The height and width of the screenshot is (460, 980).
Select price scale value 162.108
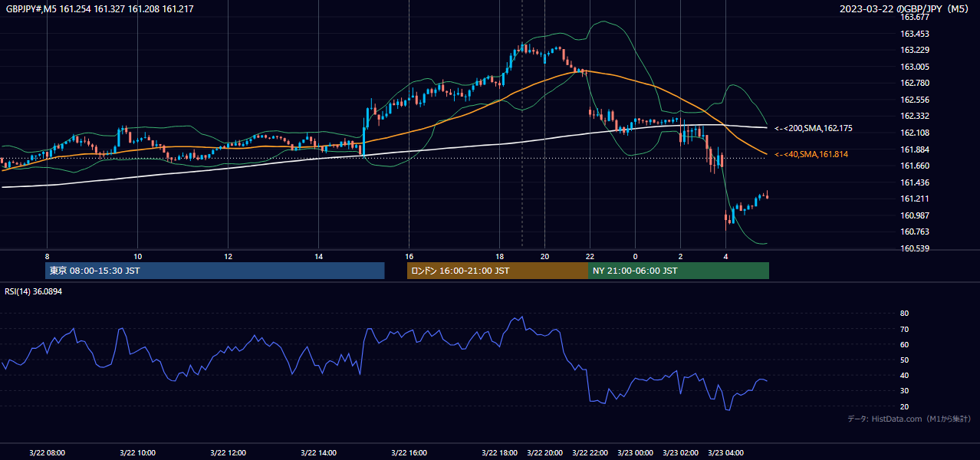click(914, 133)
